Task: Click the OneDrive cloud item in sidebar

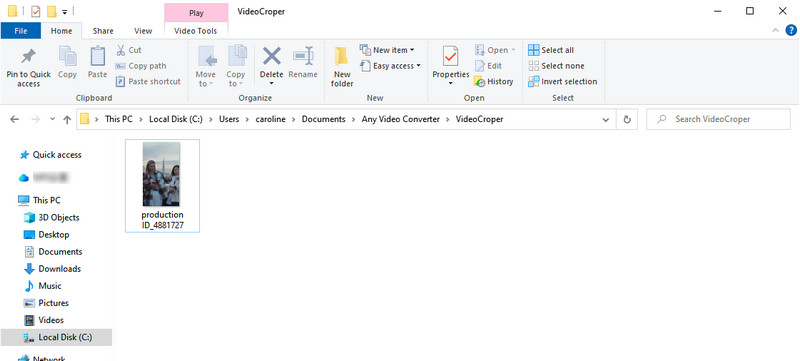Action: pos(44,177)
